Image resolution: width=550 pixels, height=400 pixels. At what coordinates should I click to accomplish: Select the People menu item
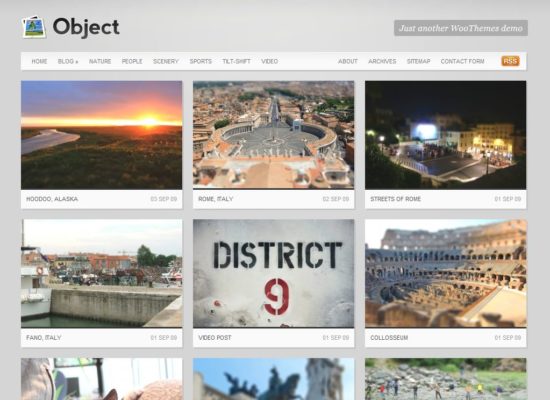coord(132,61)
